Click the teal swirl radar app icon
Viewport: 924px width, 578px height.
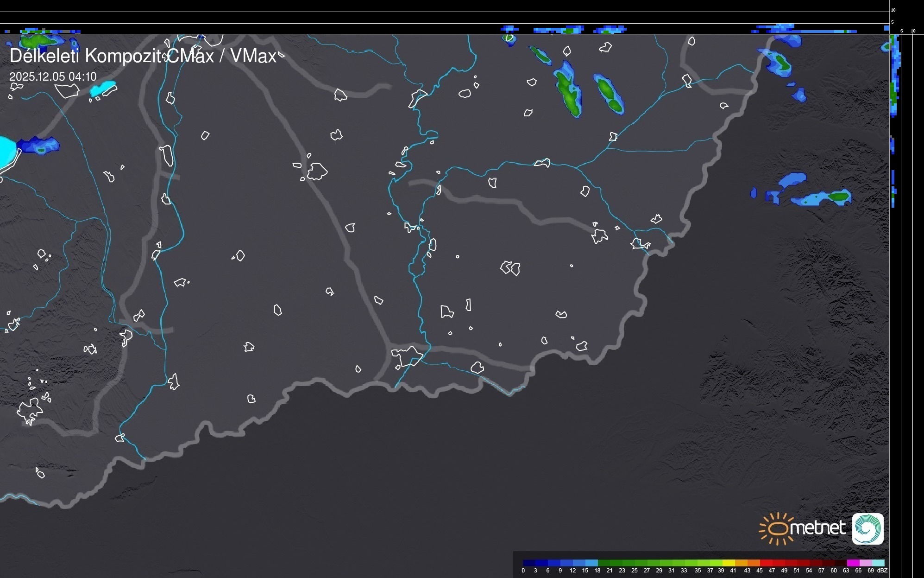pyautogui.click(x=867, y=528)
